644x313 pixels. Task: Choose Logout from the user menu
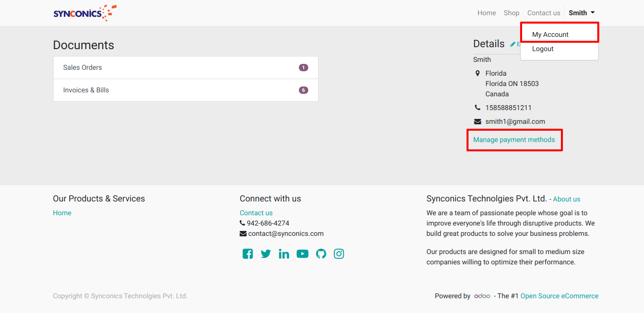[x=543, y=49]
